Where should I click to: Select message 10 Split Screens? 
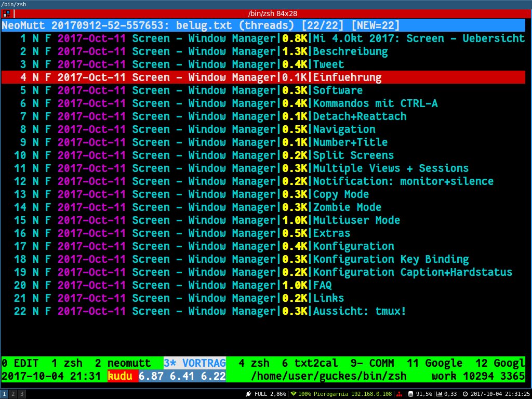pos(263,155)
